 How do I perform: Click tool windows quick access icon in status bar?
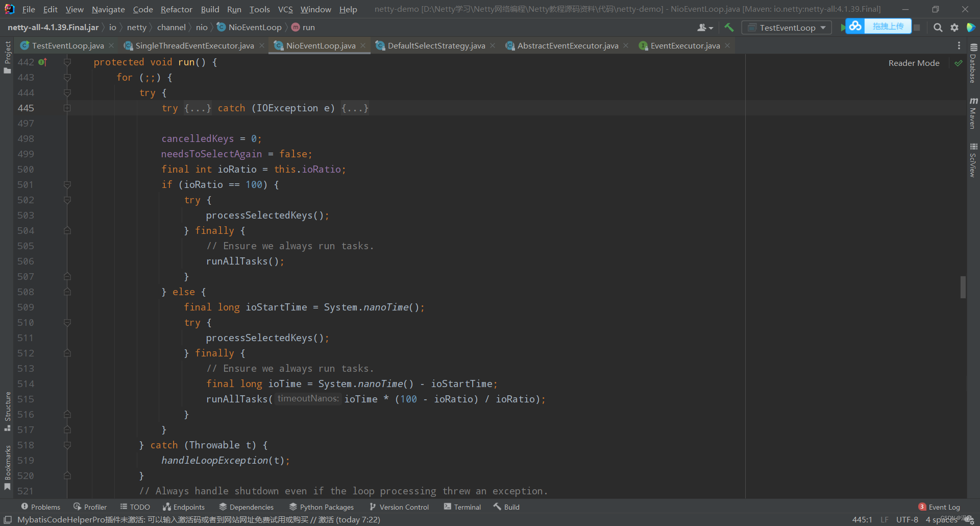pos(8,519)
